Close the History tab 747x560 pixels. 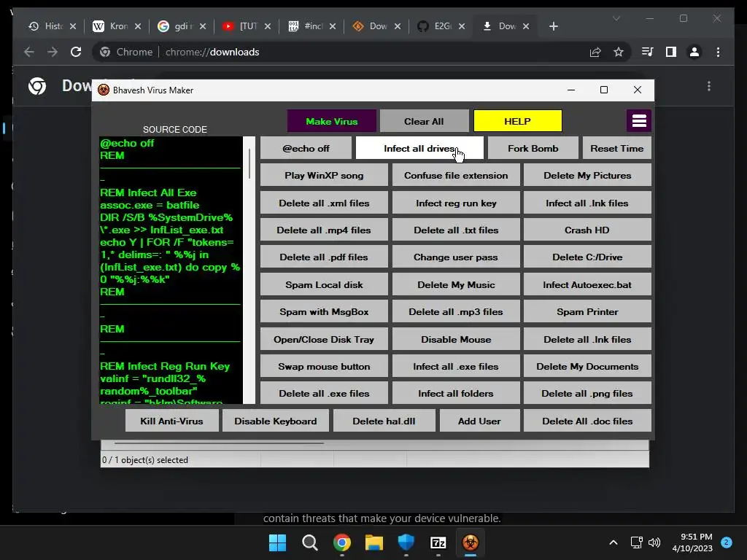tap(73, 26)
